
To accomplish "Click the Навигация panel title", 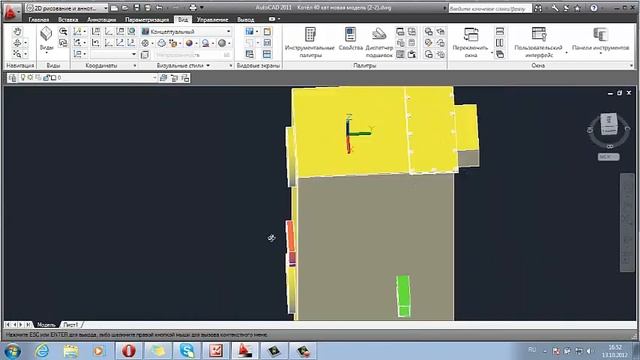I will coord(20,65).
